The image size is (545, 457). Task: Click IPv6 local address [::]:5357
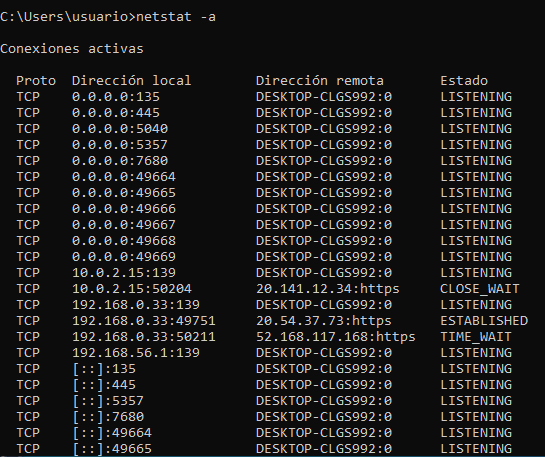click(108, 400)
